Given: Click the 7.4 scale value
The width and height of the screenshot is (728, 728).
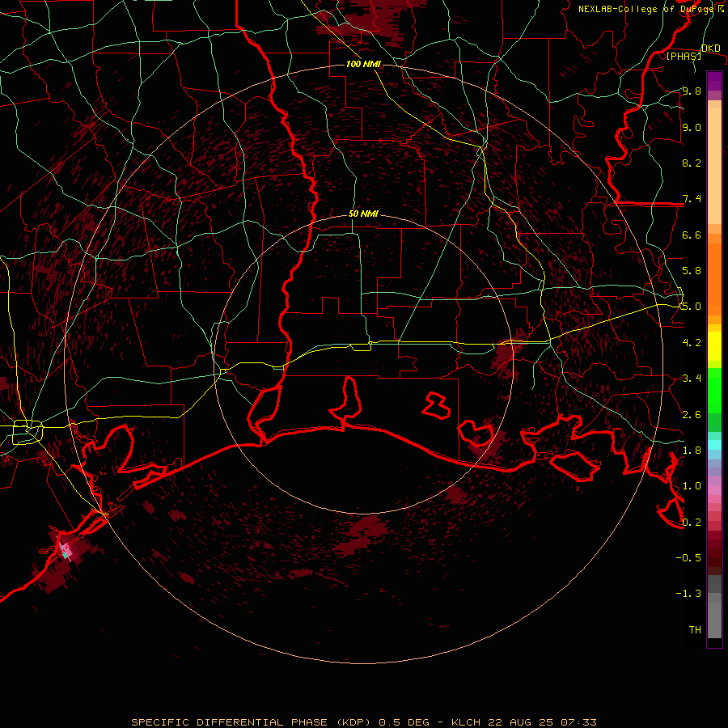Looking at the screenshot, I should [692, 199].
